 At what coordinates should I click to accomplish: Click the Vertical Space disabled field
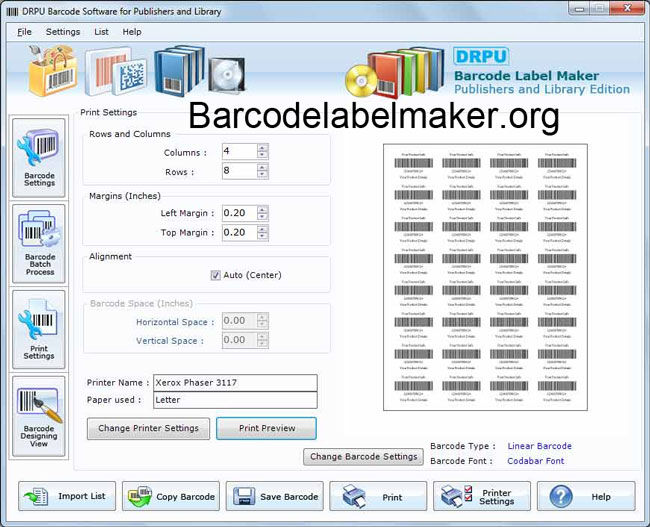click(240, 340)
